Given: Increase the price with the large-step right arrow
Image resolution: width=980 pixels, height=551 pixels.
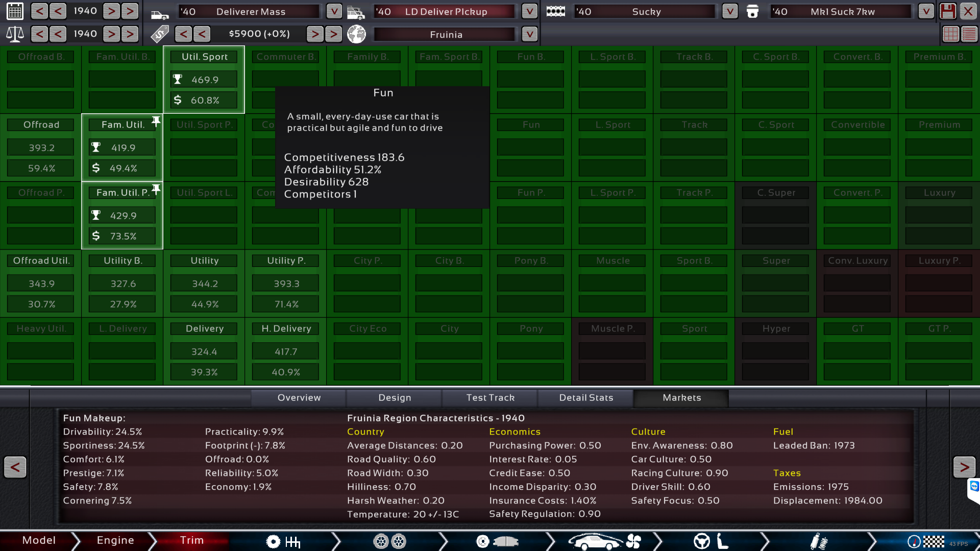Looking at the screenshot, I should pyautogui.click(x=334, y=34).
